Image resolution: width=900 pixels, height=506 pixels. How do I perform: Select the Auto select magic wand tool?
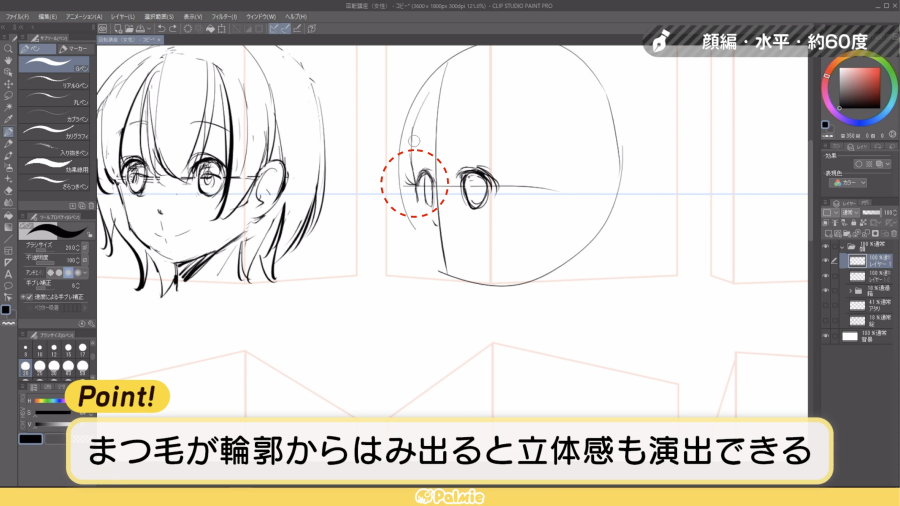pyautogui.click(x=8, y=107)
